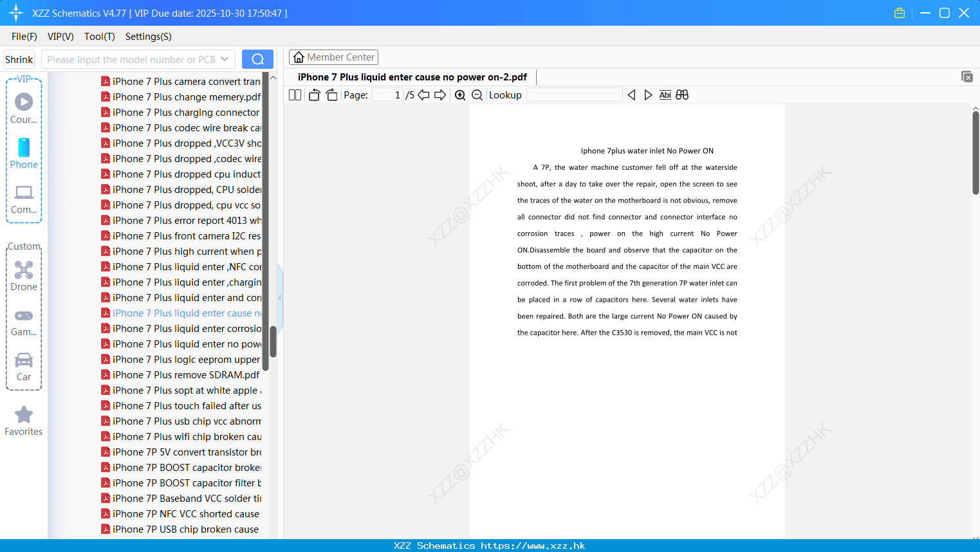The width and height of the screenshot is (980, 552).
Task: Open iPhone 7P BOOST capacitor filter file
Action: click(x=181, y=483)
